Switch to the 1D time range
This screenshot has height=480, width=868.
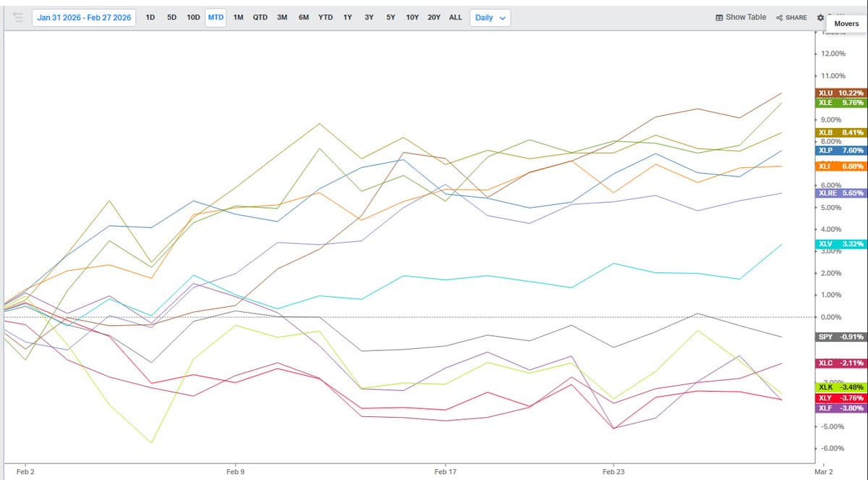[150, 17]
